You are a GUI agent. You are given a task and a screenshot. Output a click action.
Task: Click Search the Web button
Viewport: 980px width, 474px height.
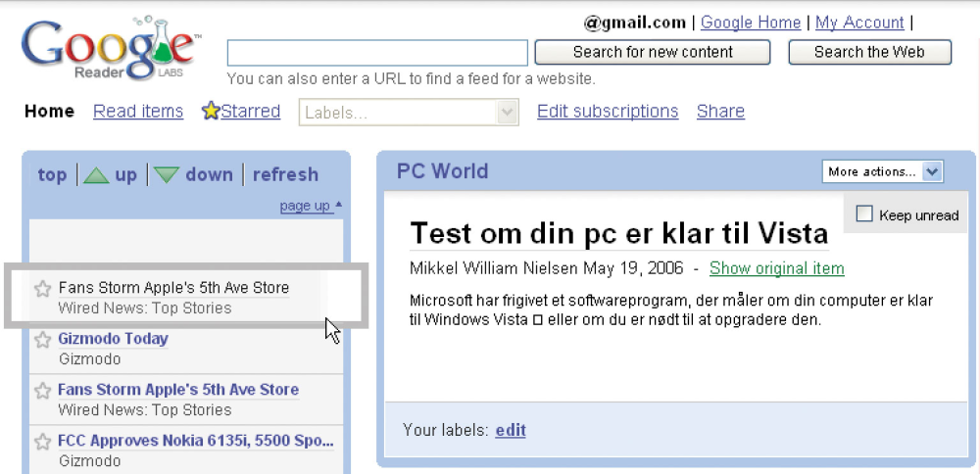[x=869, y=53]
